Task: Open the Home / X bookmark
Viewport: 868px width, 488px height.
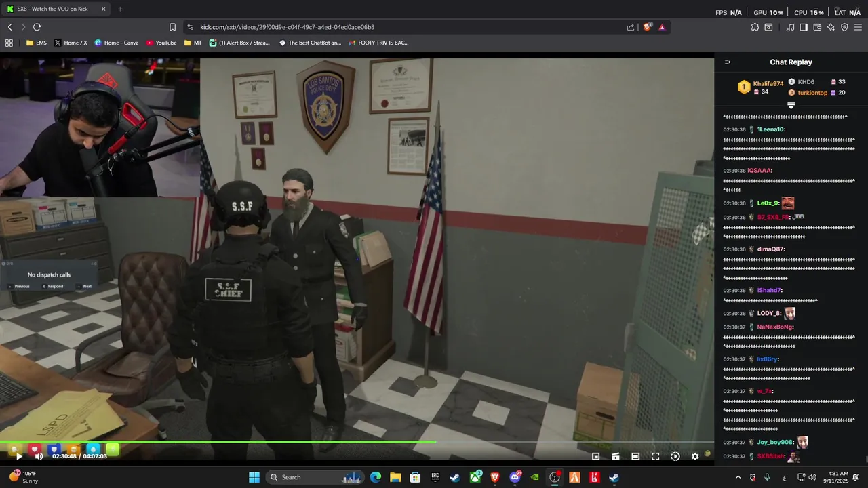Action: pos(71,43)
